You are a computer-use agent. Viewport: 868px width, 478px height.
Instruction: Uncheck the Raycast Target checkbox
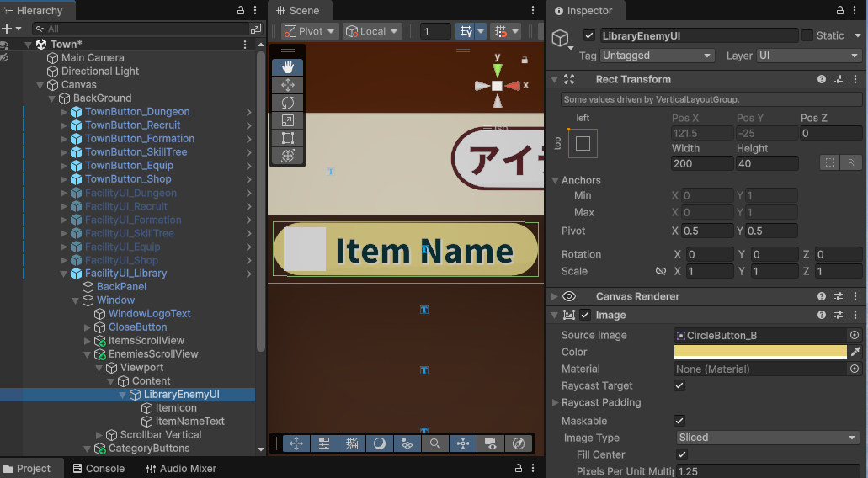[679, 385]
